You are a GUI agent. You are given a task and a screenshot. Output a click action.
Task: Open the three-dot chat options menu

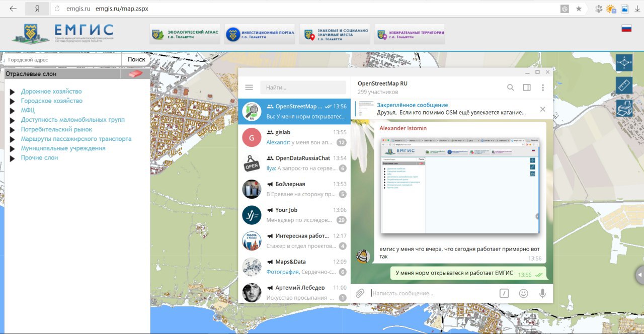point(543,88)
